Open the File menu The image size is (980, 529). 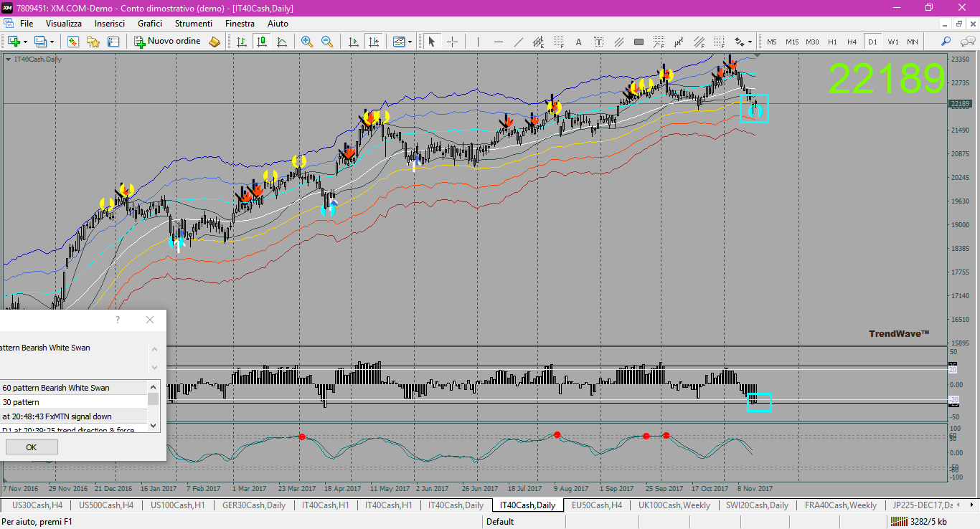coord(27,24)
